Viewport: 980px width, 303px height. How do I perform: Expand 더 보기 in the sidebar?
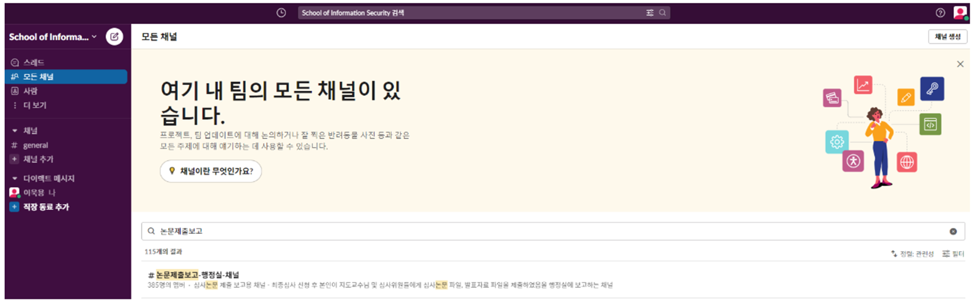[35, 105]
